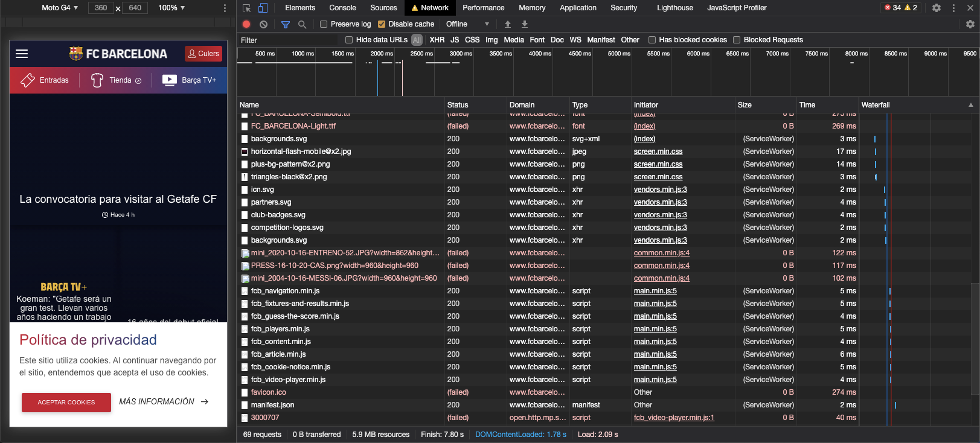Image resolution: width=980 pixels, height=443 pixels.
Task: Enable Preserve log checkbox
Action: point(324,24)
